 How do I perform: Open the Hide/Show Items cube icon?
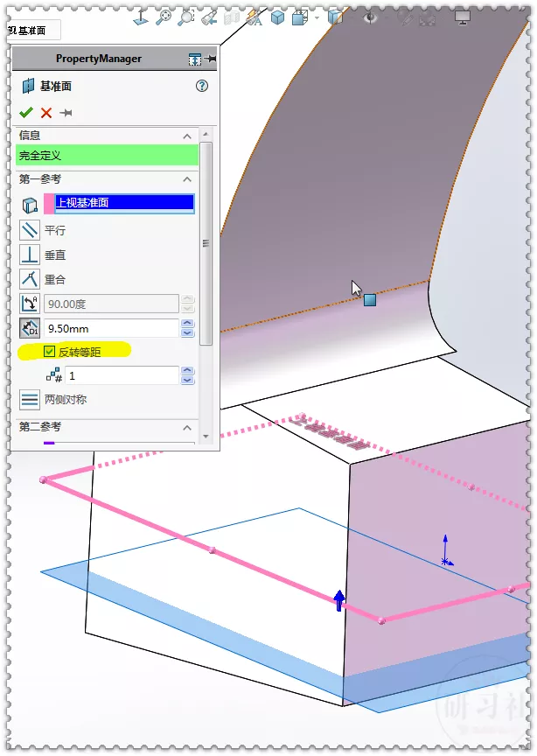point(335,17)
